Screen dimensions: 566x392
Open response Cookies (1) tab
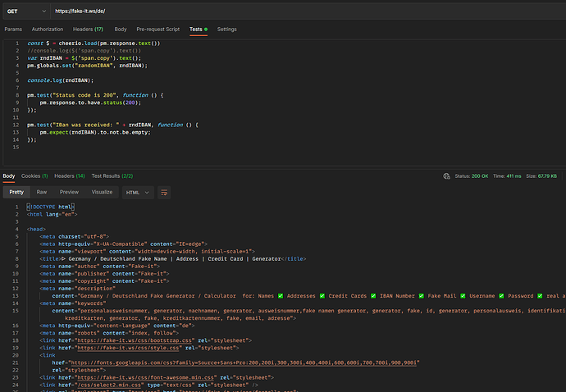click(34, 175)
